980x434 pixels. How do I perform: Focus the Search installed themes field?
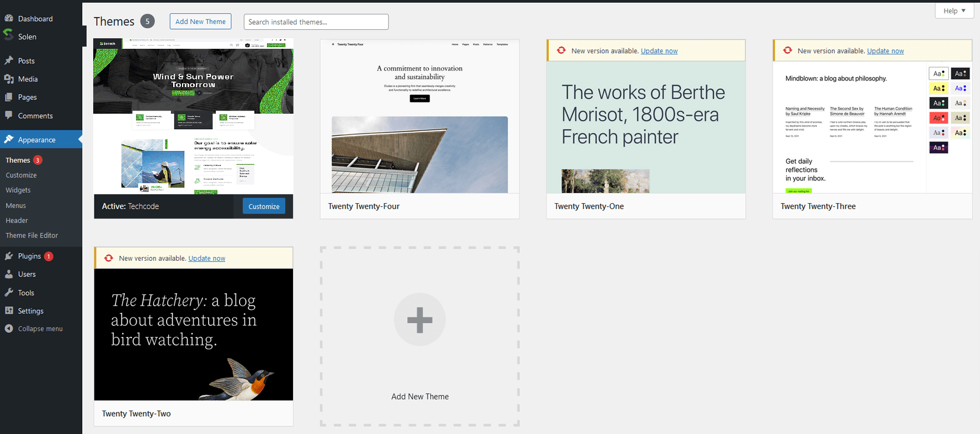(x=316, y=22)
